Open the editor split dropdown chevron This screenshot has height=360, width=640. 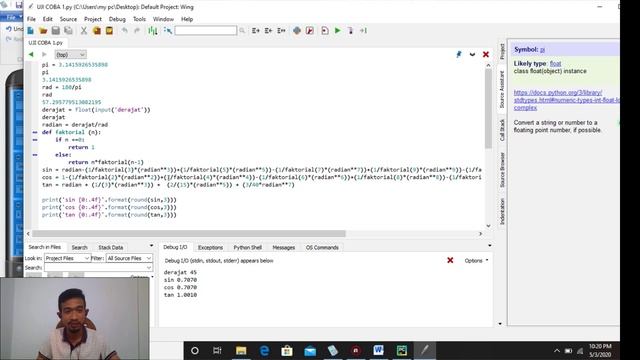point(472,54)
